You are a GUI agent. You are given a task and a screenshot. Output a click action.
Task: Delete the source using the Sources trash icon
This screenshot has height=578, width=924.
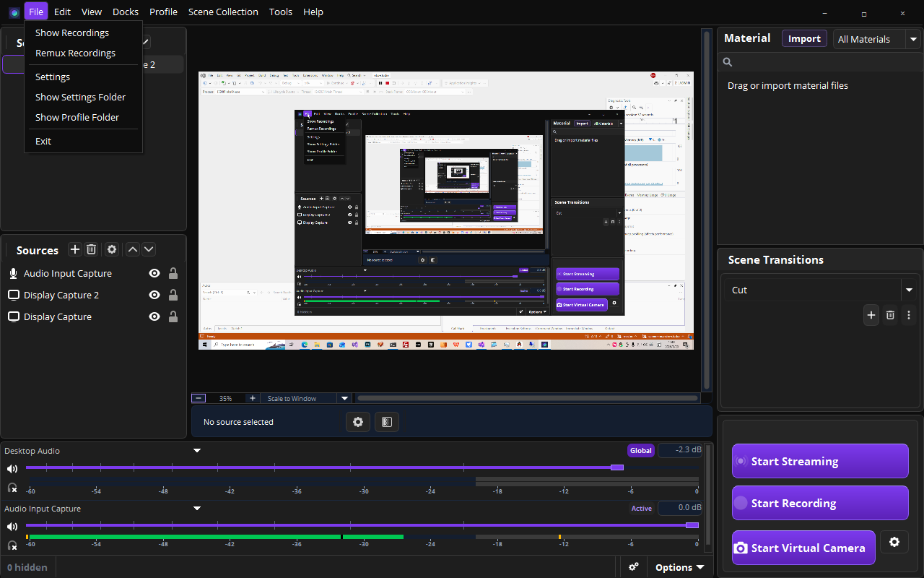pyautogui.click(x=92, y=249)
